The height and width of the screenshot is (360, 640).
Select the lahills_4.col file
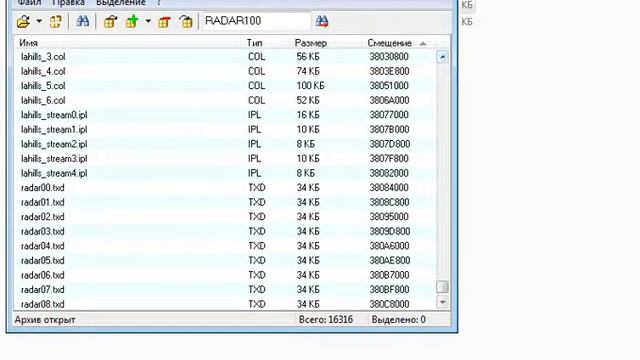[43, 71]
